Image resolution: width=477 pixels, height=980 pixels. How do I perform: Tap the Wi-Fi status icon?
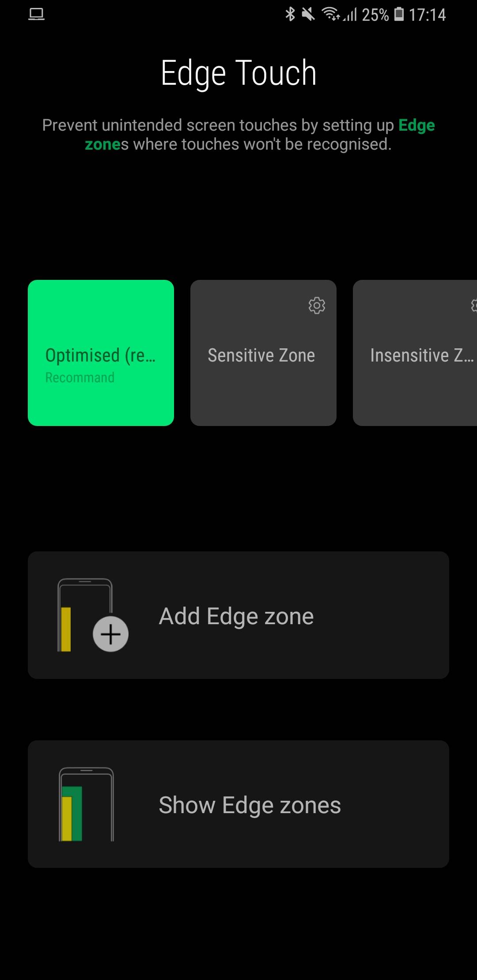(330, 15)
